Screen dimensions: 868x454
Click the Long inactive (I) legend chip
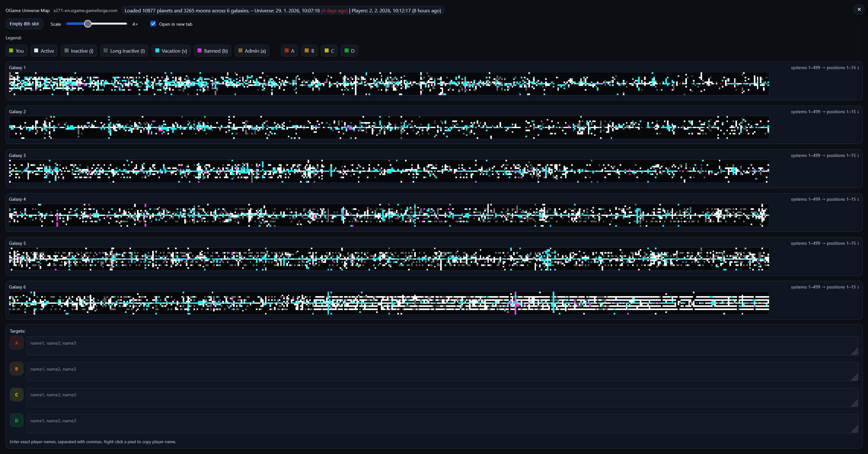[124, 51]
